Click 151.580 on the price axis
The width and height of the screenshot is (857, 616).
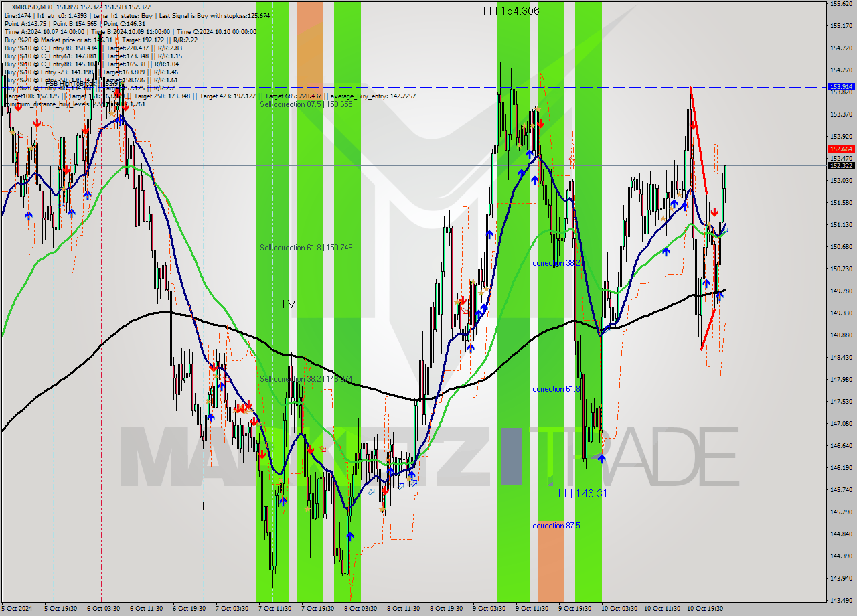coord(841,203)
